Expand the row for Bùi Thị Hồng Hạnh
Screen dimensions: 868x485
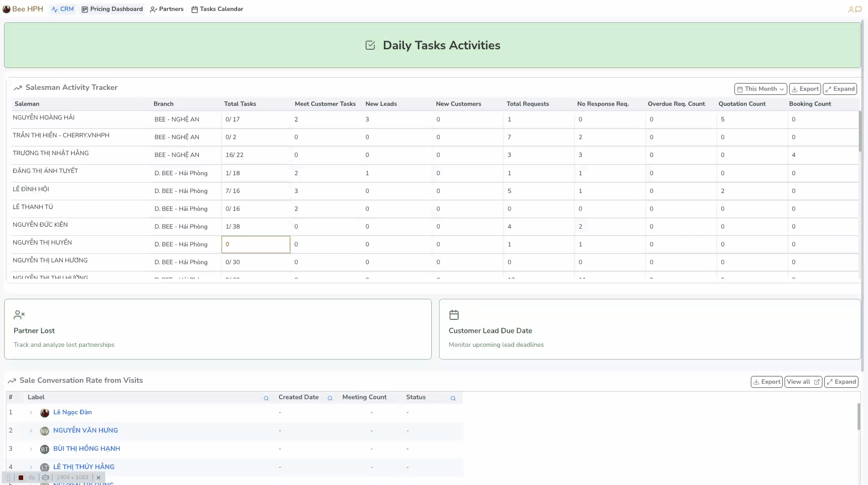click(31, 449)
